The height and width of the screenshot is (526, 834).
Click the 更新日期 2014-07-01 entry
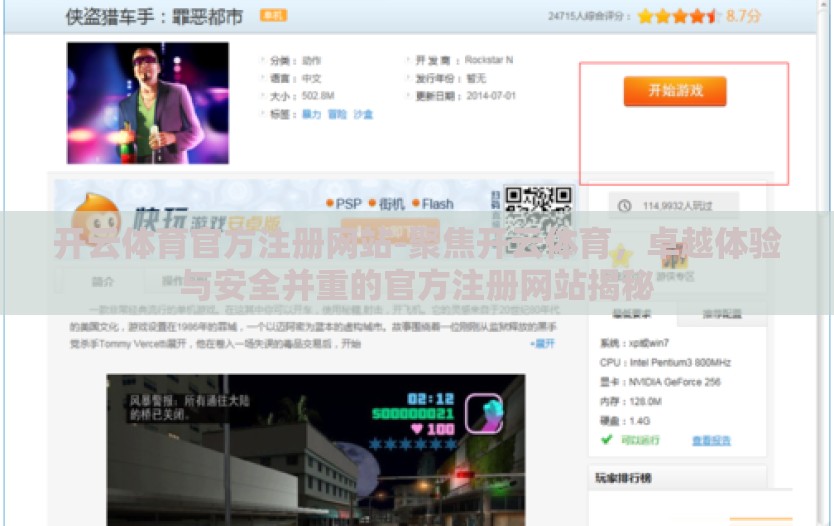(x=465, y=96)
